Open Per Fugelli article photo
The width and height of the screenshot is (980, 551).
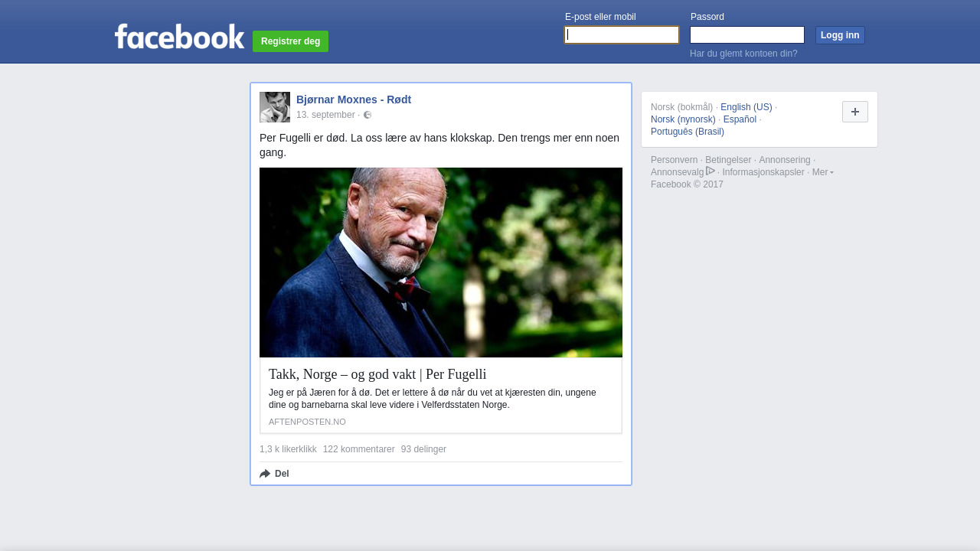[x=441, y=262]
